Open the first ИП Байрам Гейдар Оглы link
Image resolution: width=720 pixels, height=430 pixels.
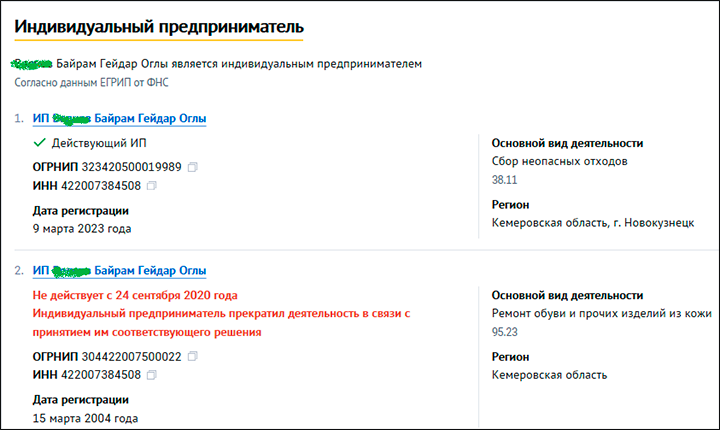tap(120, 119)
